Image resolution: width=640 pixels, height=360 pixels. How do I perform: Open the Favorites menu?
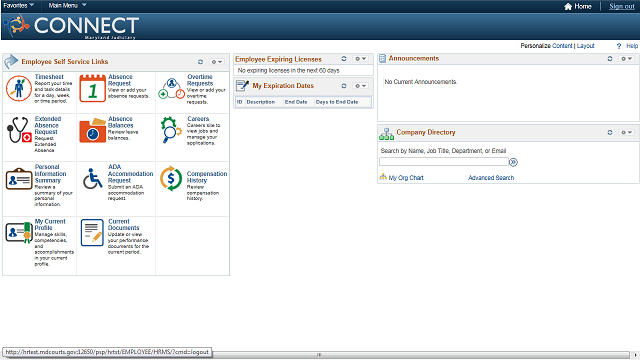tap(19, 5)
